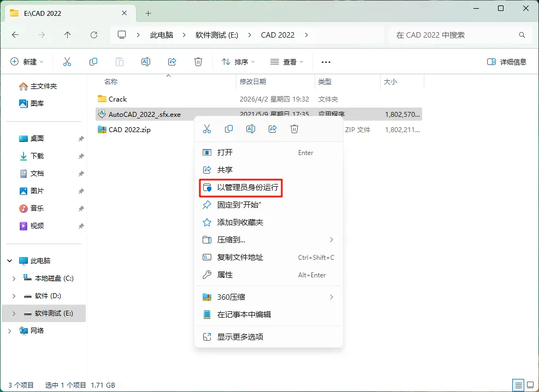Expand the 本地磁盘 (C:) node
This screenshot has height=392, width=539.
[x=14, y=278]
